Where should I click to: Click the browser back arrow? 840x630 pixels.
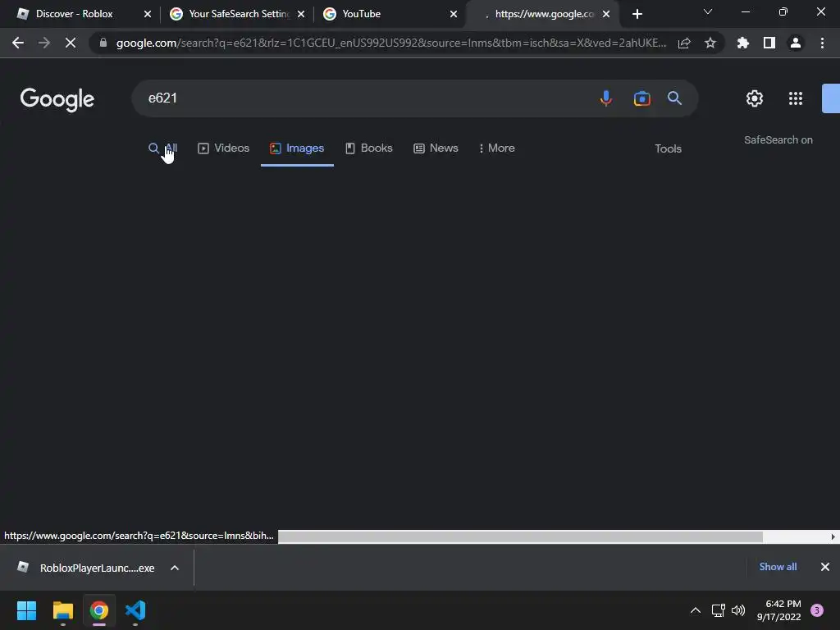coord(18,43)
